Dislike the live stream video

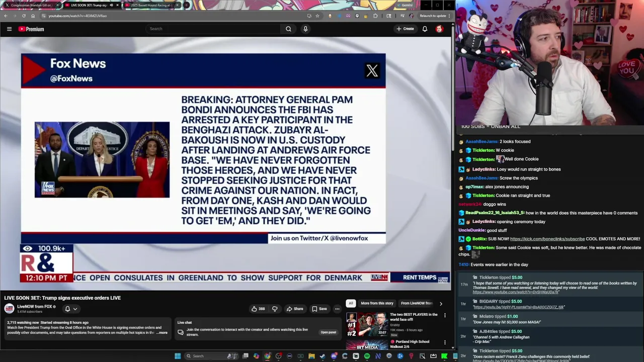tap(275, 309)
